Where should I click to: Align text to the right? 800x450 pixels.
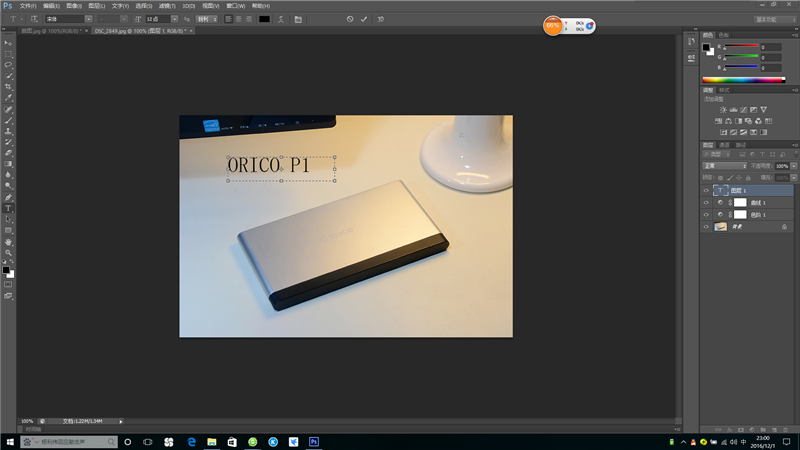click(248, 19)
